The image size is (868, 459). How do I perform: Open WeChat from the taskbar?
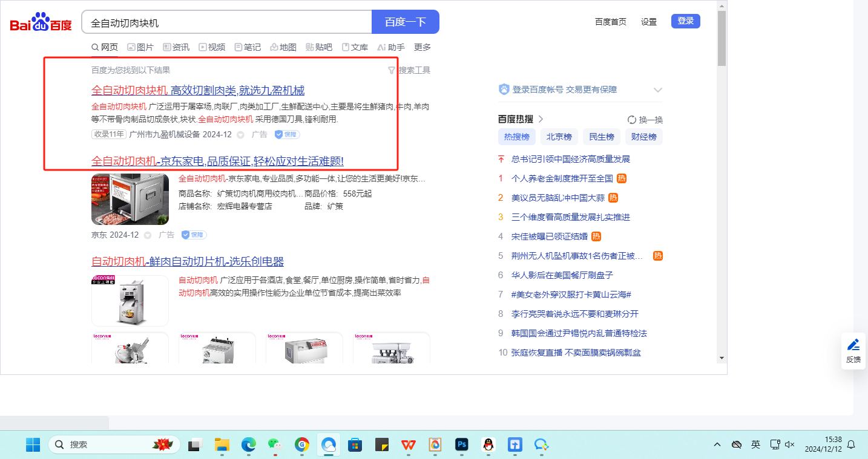coord(275,444)
